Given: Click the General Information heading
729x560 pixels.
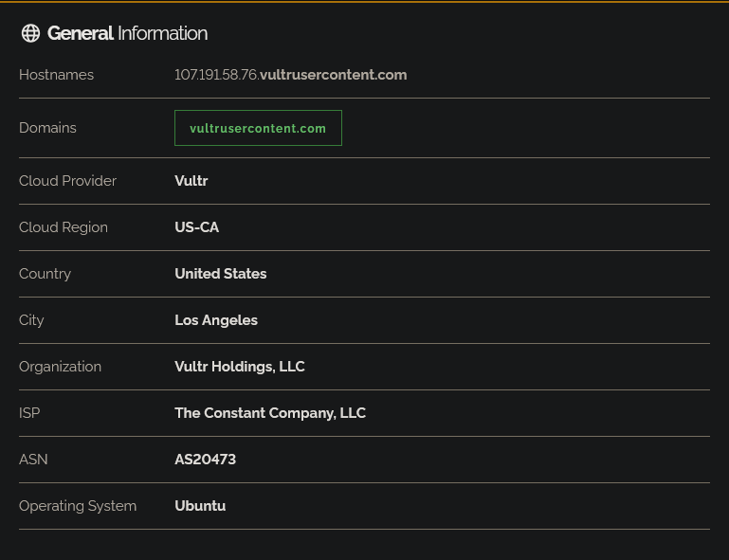Looking at the screenshot, I should pos(127,33).
